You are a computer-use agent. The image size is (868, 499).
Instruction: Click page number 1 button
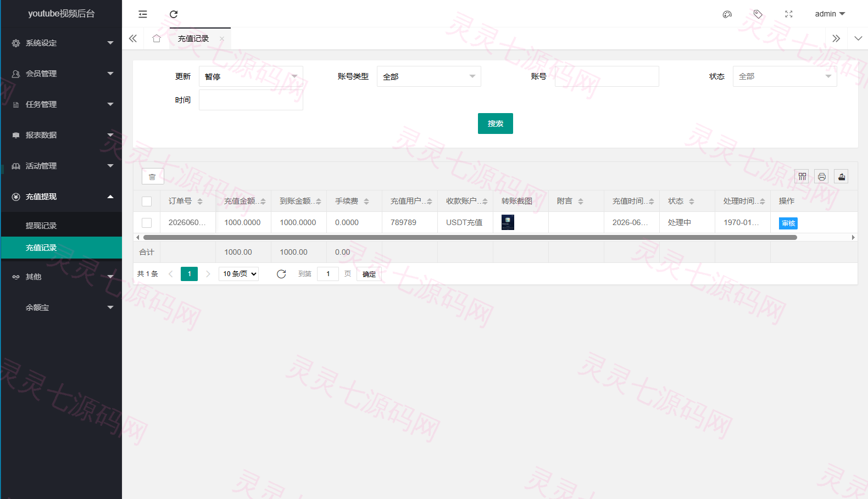(x=189, y=274)
